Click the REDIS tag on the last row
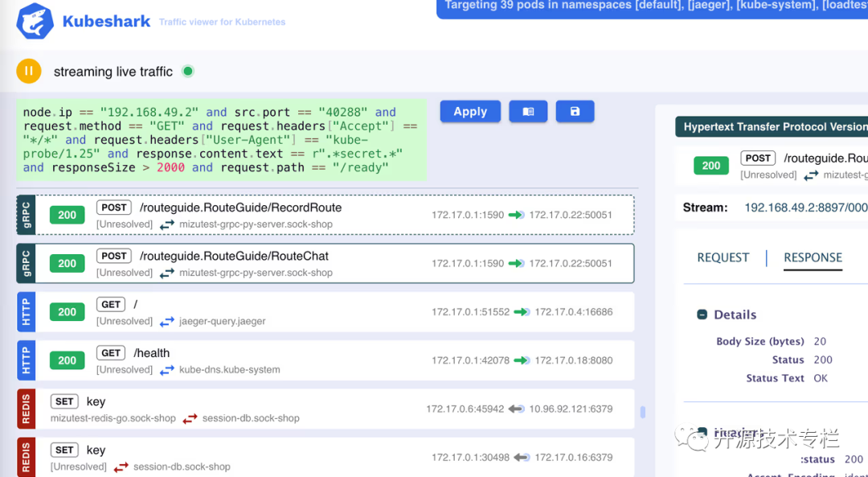Image resolution: width=868 pixels, height=477 pixels. pyautogui.click(x=26, y=457)
